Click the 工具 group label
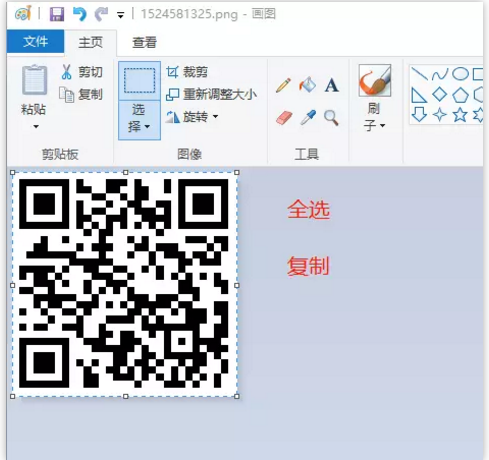Image resolution: width=489 pixels, height=460 pixels. (x=307, y=154)
